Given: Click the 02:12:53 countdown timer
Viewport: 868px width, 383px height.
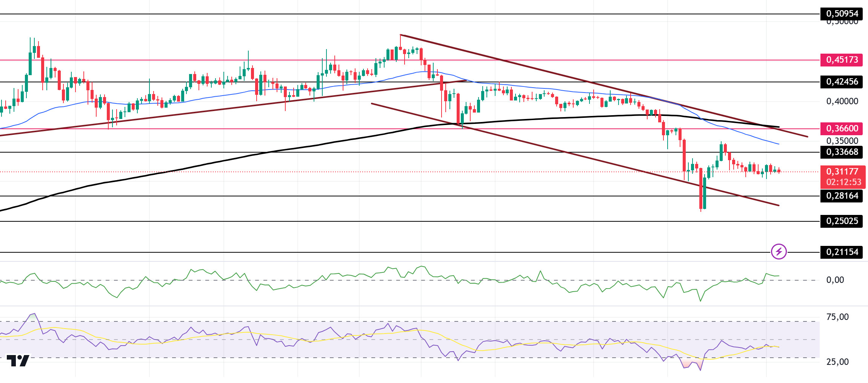Looking at the screenshot, I should tap(844, 182).
